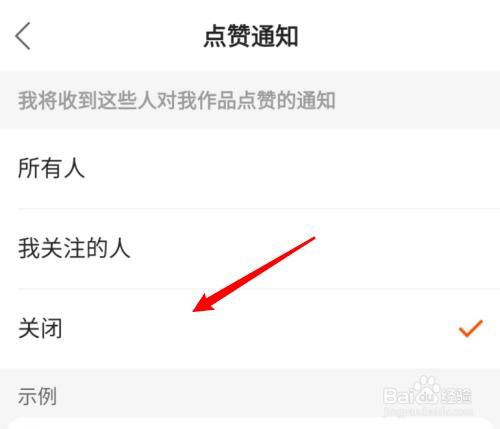The image size is (500, 429).
Task: Select the 我关注的人 option
Action: click(x=250, y=249)
